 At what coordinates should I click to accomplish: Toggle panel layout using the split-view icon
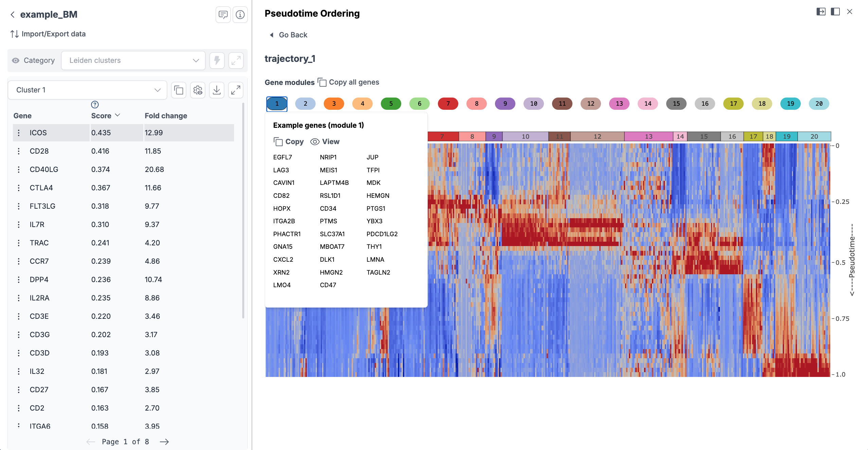(835, 12)
